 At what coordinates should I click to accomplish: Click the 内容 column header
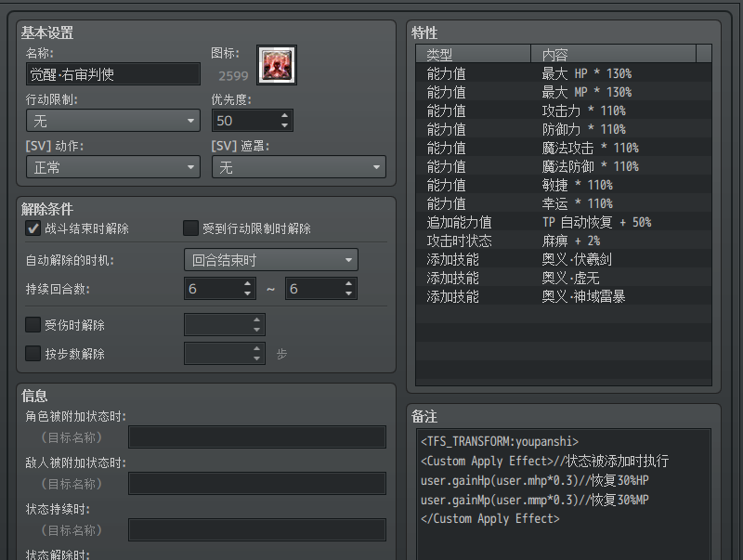[x=620, y=55]
